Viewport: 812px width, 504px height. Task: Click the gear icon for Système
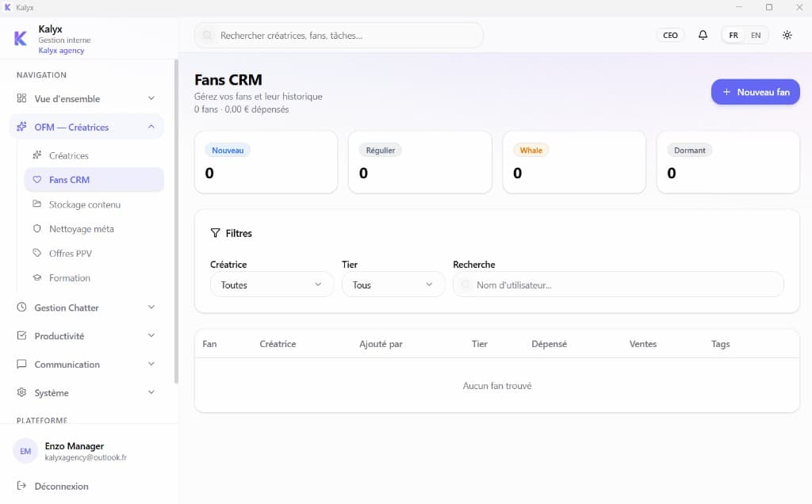tap(21, 392)
